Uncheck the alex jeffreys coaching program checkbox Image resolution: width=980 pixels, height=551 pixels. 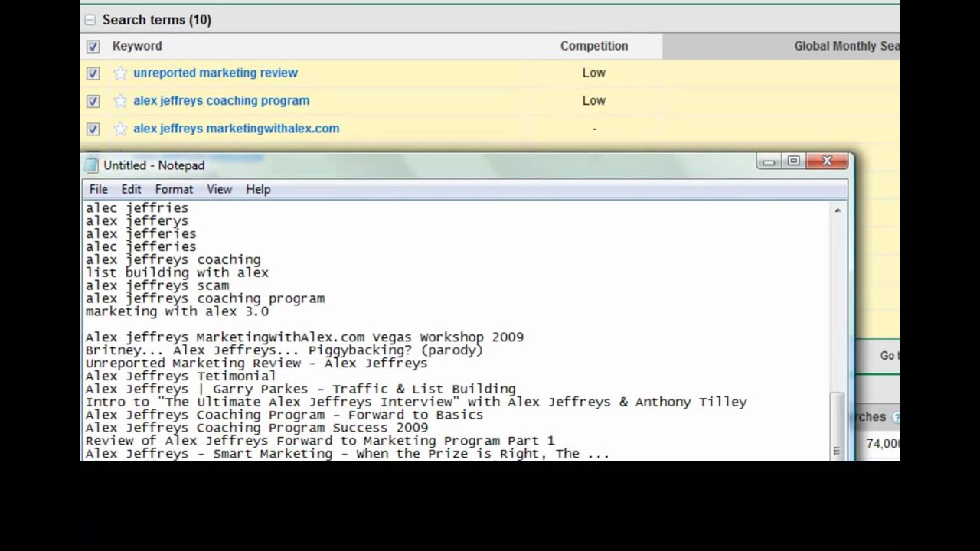pos(93,101)
